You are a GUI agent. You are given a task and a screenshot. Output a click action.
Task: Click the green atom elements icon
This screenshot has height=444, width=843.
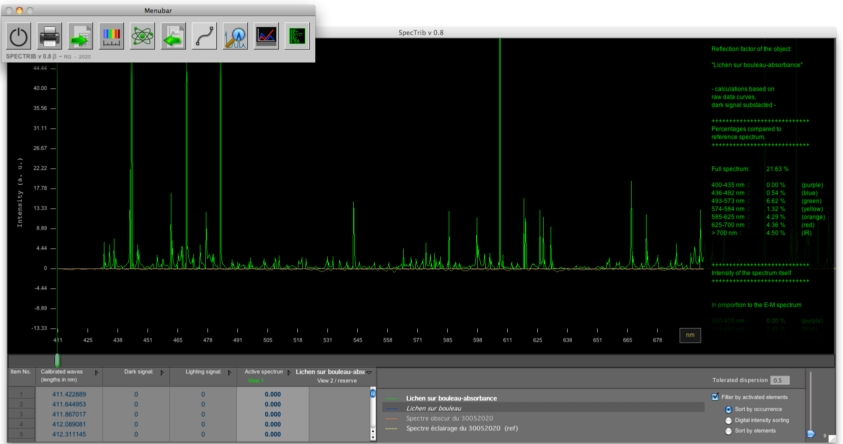tap(142, 36)
